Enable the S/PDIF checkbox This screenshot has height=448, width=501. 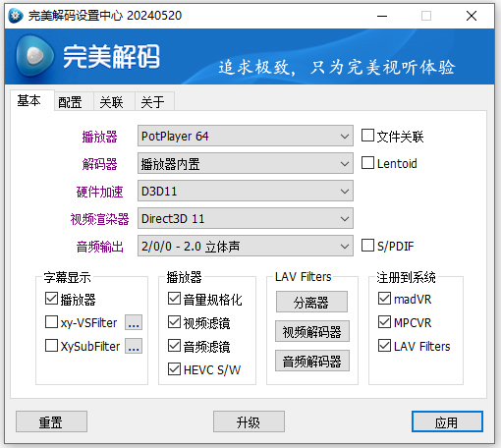(367, 246)
